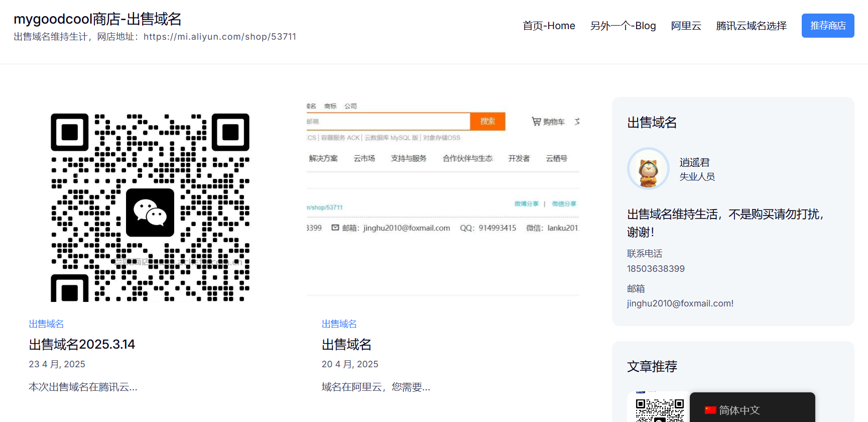Select 阿里云 in the top navigation

click(686, 26)
